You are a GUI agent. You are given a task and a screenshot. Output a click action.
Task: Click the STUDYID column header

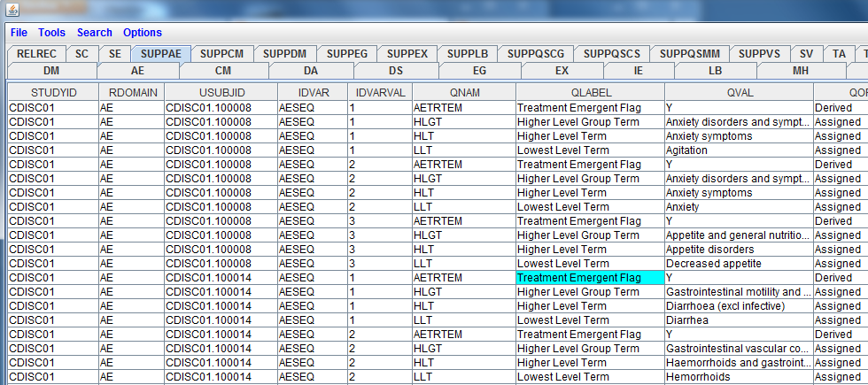coord(53,92)
